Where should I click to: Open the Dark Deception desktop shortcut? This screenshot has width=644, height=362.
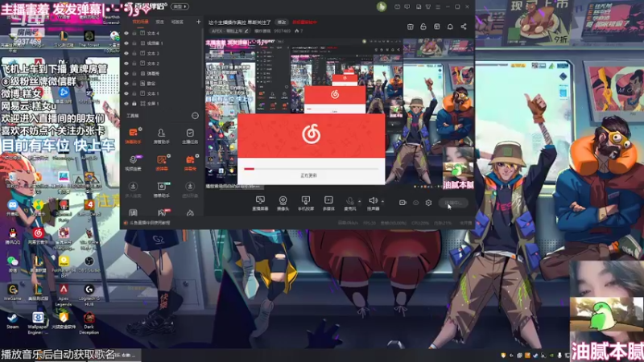coord(89,323)
